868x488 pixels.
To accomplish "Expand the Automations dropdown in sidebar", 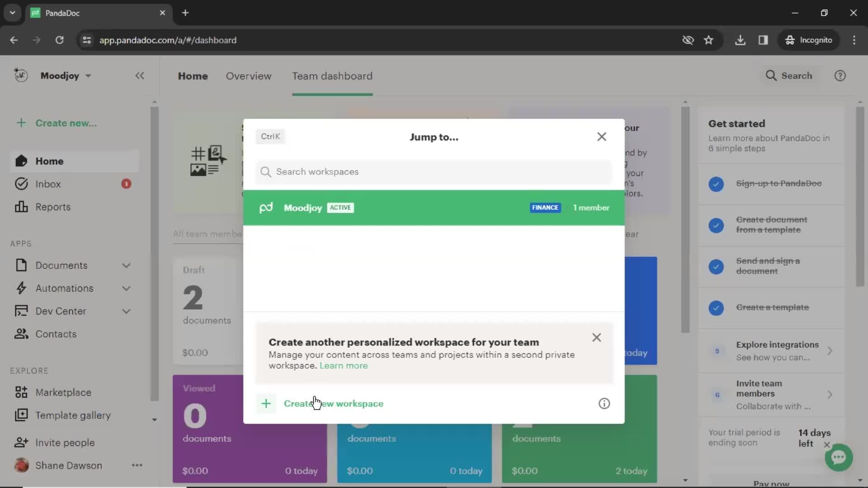I will coord(127,288).
